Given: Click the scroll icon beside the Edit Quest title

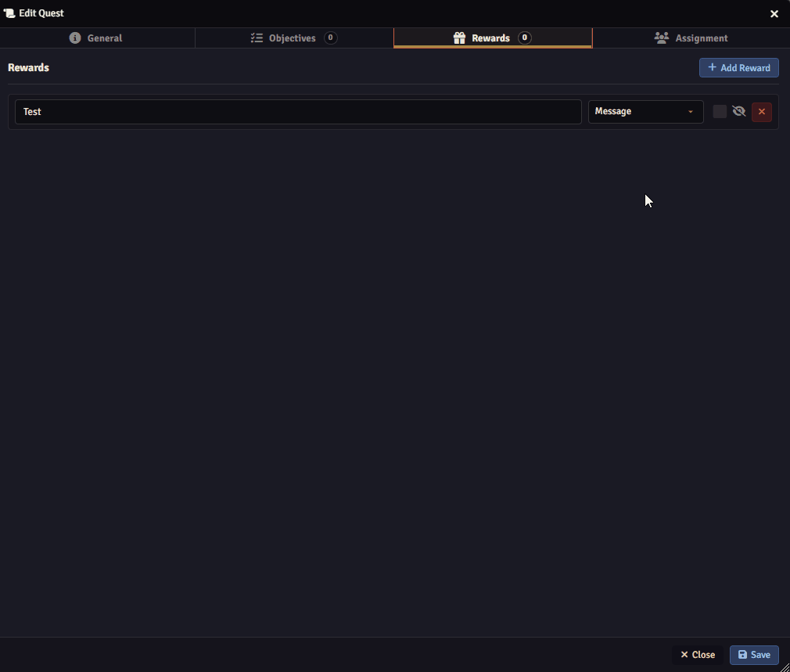Looking at the screenshot, I should (x=9, y=13).
